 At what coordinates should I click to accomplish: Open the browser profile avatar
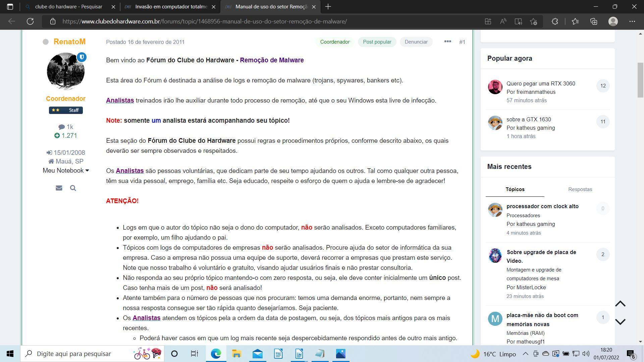coord(613,21)
